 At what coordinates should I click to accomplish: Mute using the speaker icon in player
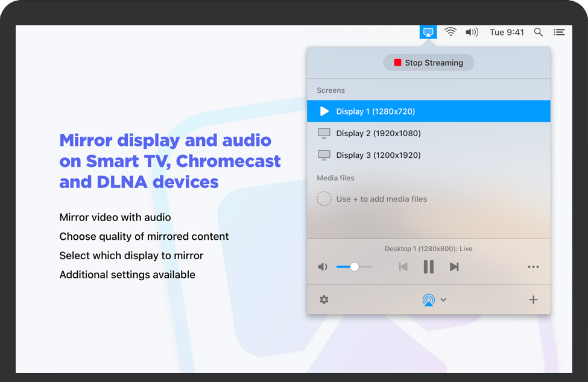pyautogui.click(x=323, y=267)
